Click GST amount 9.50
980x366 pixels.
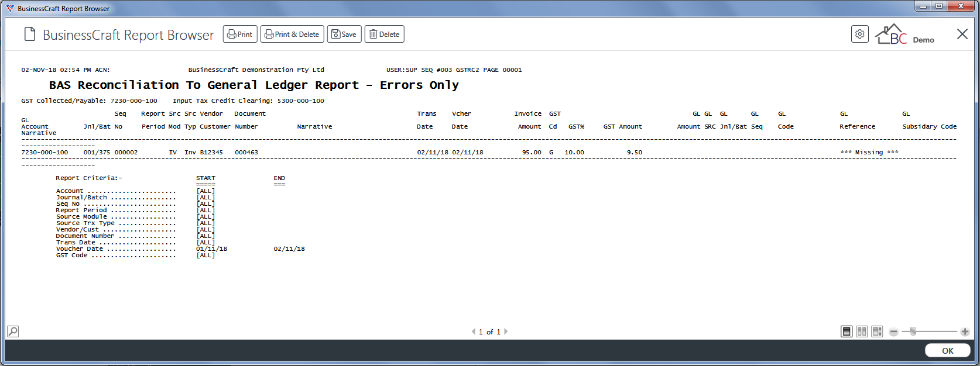pos(635,153)
